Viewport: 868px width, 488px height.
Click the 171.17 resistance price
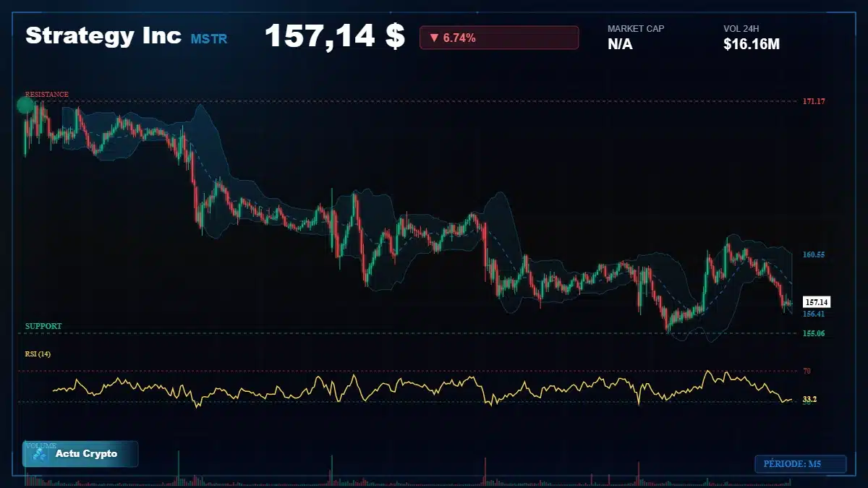[x=814, y=101]
